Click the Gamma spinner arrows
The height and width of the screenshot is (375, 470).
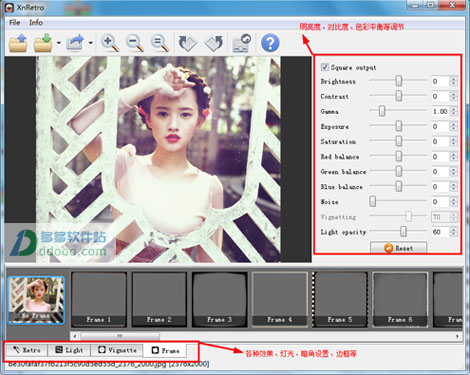point(453,111)
